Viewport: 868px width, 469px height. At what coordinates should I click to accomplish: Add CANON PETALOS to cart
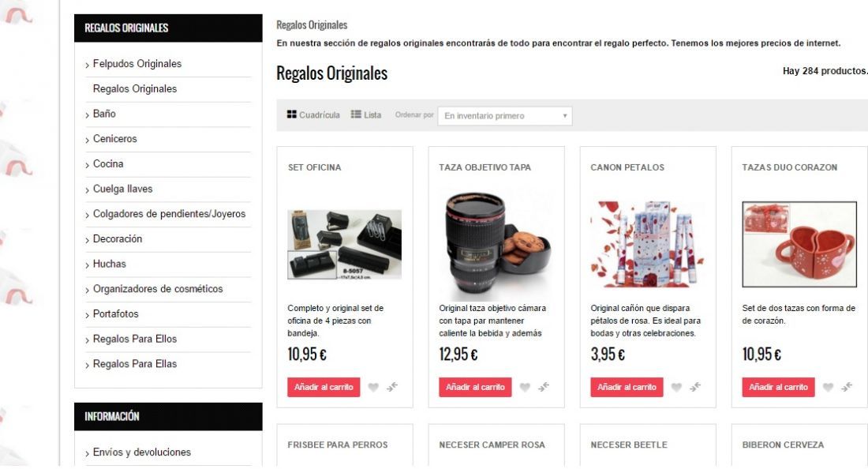(x=627, y=387)
